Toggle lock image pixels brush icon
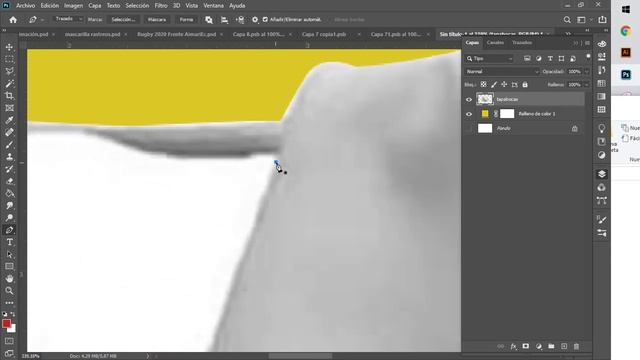This screenshot has width=640, height=360. [x=494, y=84]
